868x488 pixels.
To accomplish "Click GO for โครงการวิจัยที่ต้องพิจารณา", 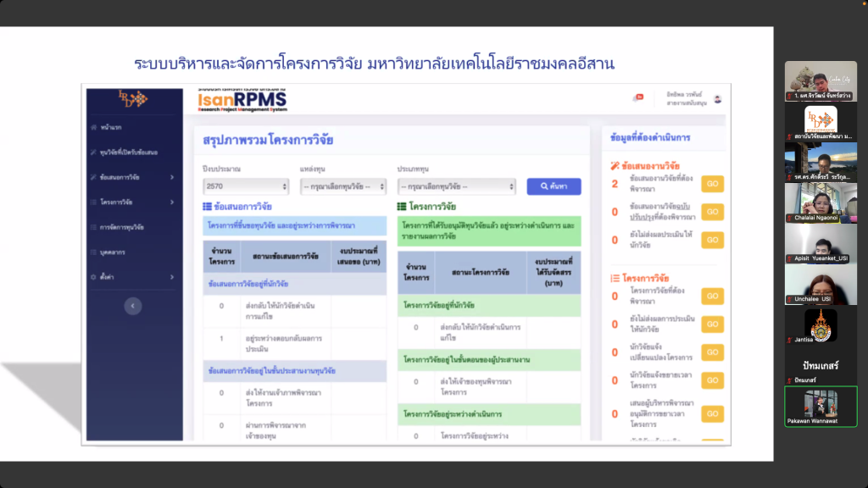I will [x=712, y=296].
